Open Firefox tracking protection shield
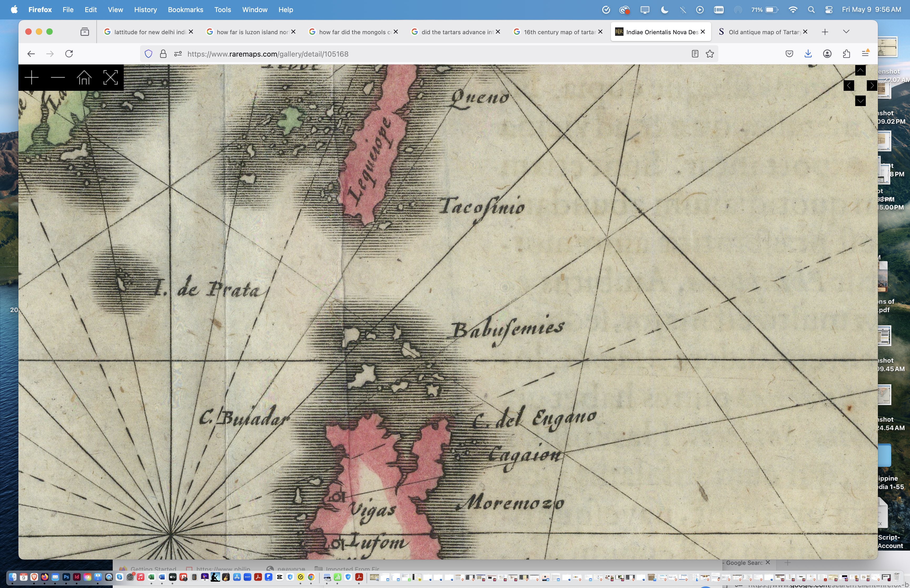Screen dimensions: 910x588 click(149, 54)
